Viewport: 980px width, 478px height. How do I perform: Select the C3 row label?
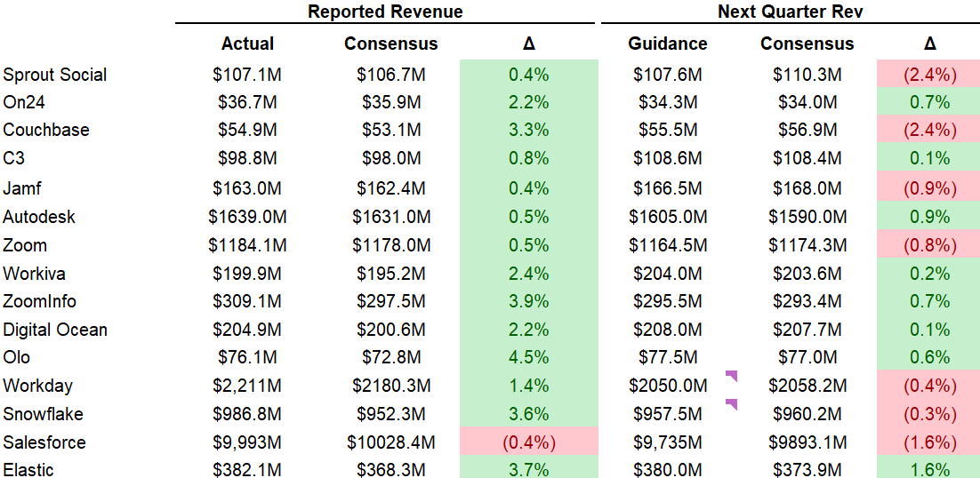(13, 158)
